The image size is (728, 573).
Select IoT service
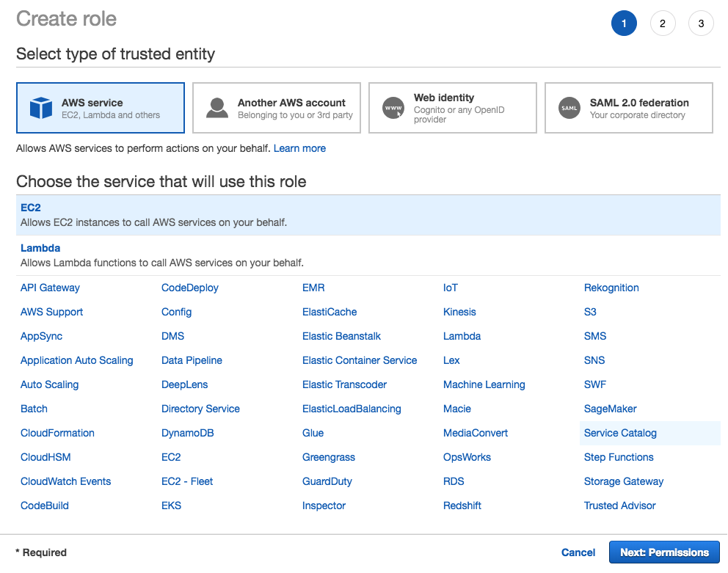[451, 288]
